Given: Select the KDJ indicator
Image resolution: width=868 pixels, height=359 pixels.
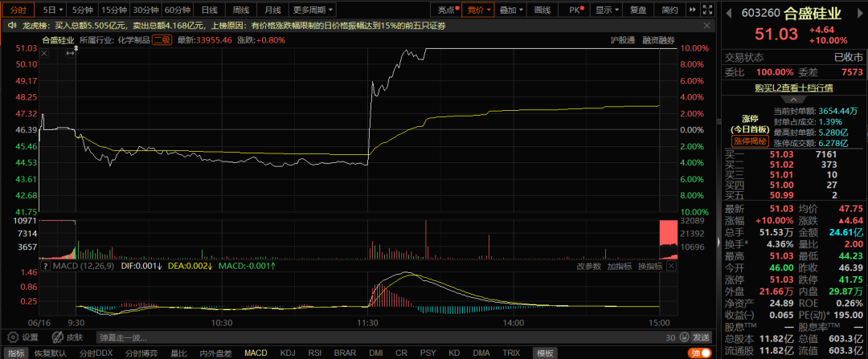Looking at the screenshot, I should 288,353.
